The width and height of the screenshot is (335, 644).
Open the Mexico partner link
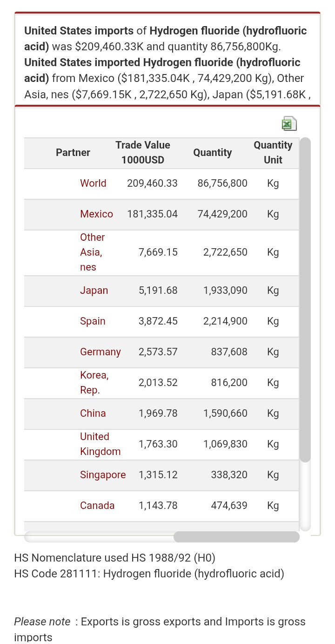point(96,214)
